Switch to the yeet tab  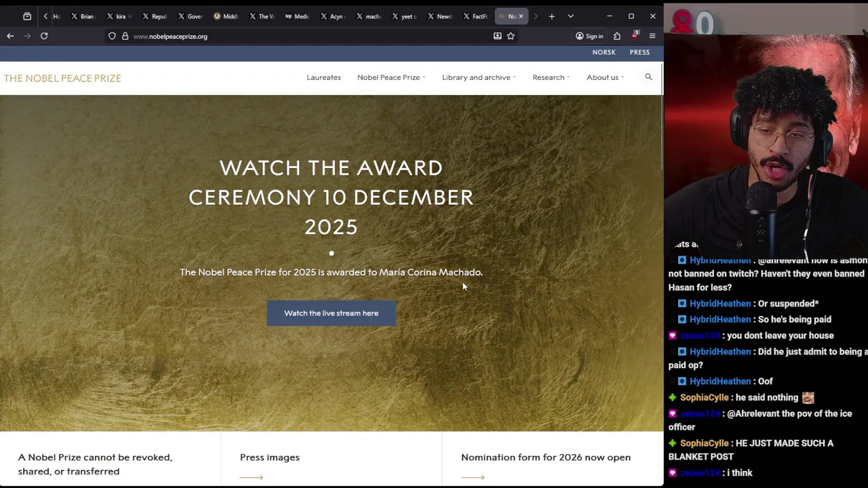(403, 16)
